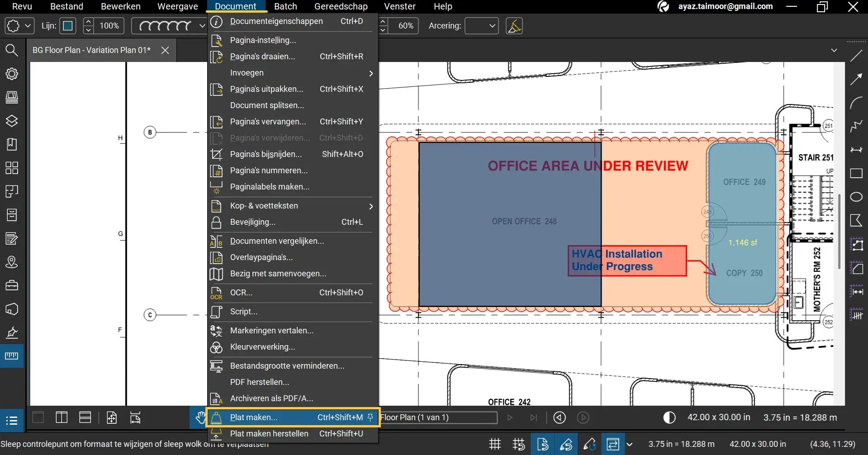Image resolution: width=868 pixels, height=455 pixels.
Task: Click the highlighter icon beside Arcering
Action: [514, 26]
